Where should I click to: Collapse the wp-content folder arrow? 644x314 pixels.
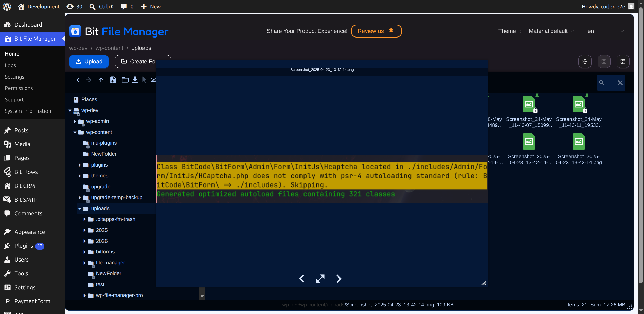pos(75,132)
